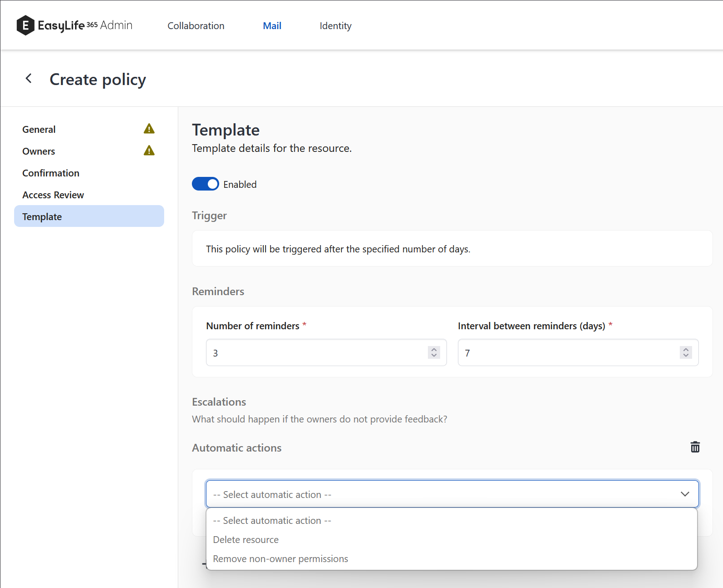
Task: Click the stepper arrows in Interval between reminders
Action: coord(686,352)
